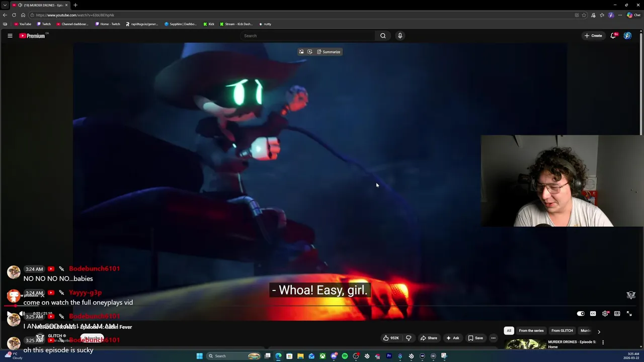Image resolution: width=644 pixels, height=362 pixels.
Task: Open File Explorer from the taskbar
Action: click(x=300, y=356)
